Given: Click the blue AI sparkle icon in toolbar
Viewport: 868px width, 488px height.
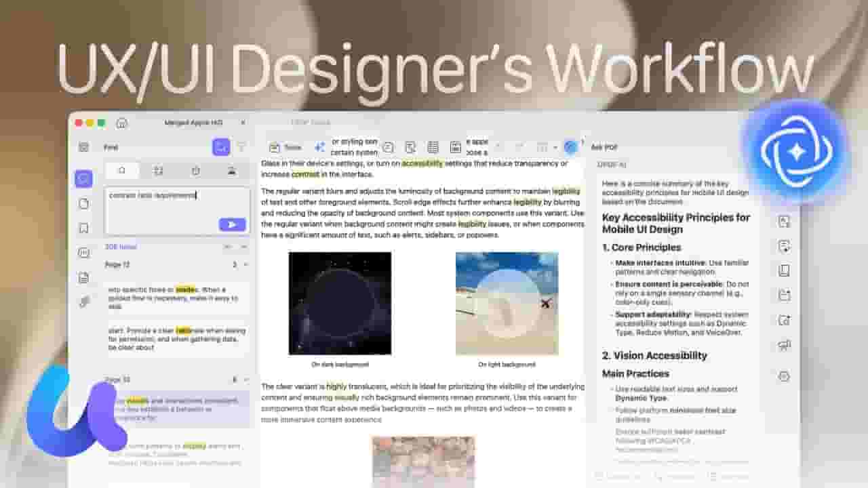Looking at the screenshot, I should (x=319, y=147).
